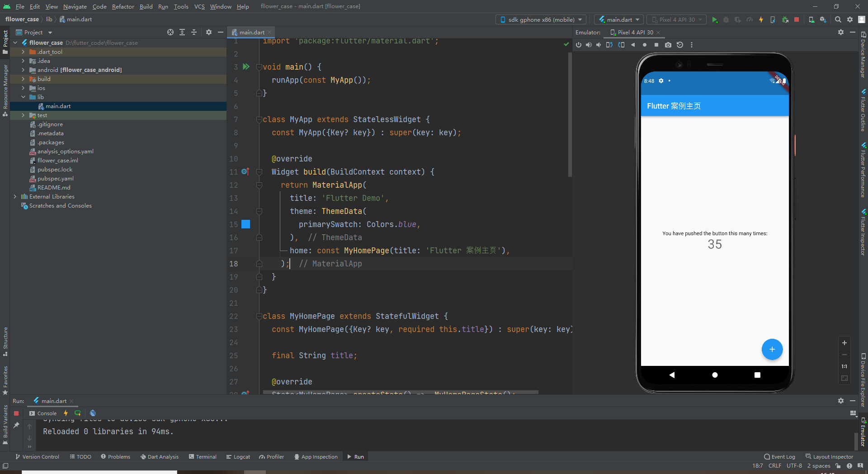Open the Refactor menu
868x474 pixels.
(123, 6)
